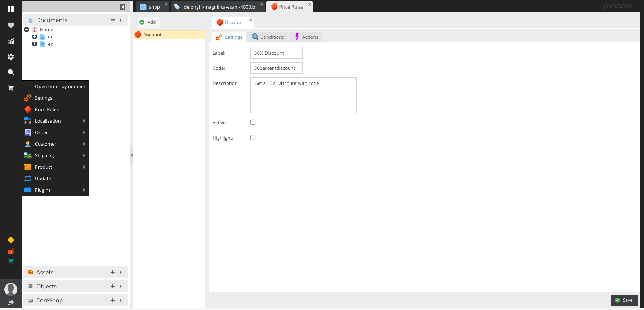
Task: Choose Settings in the CoreShop menu
Action: [x=55, y=98]
